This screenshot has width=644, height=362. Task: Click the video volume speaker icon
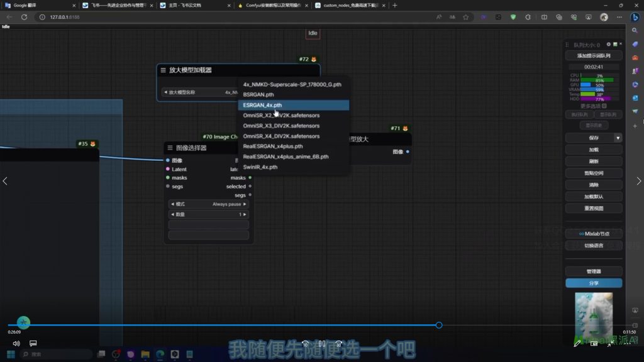point(16,344)
